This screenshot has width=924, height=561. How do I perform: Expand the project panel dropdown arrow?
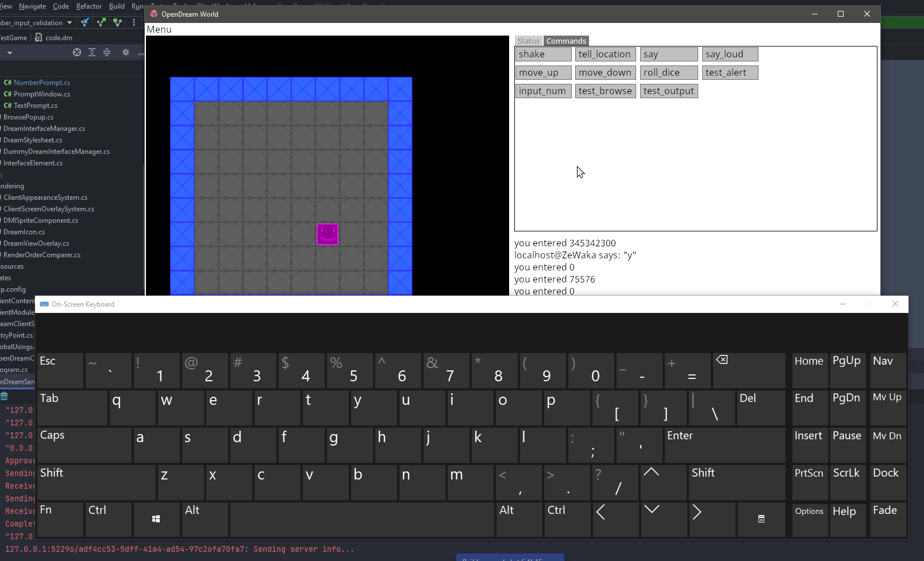[9, 52]
